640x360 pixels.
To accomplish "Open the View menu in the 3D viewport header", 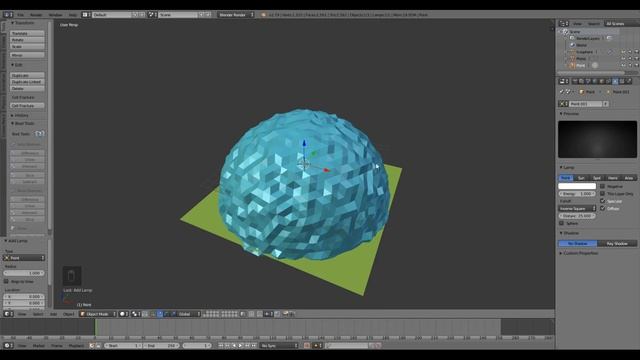I will (x=22, y=314).
